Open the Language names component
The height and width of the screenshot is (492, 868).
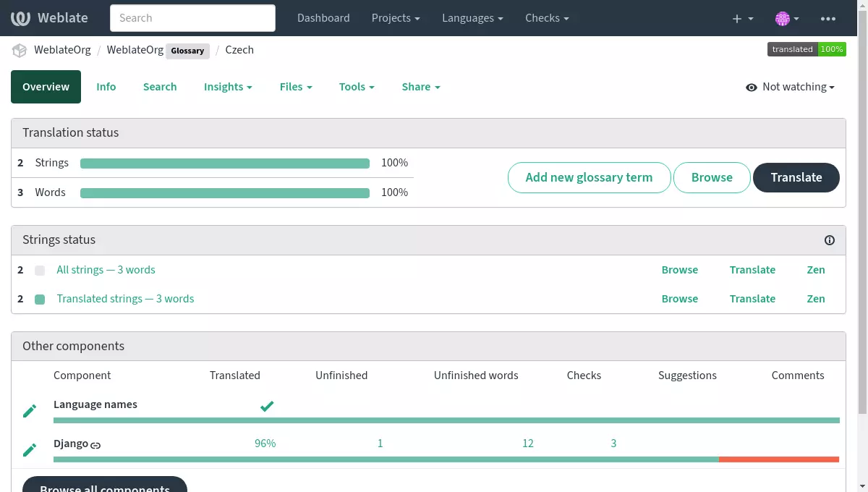[x=95, y=404]
